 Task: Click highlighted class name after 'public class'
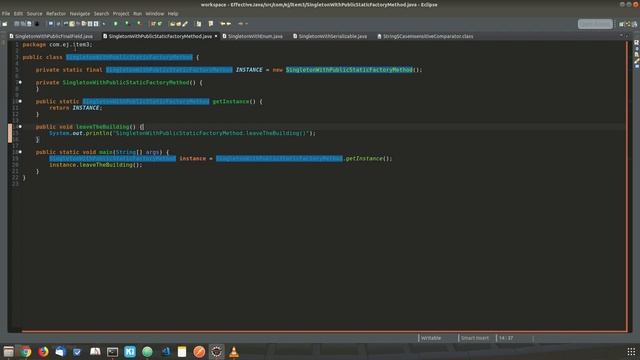point(129,57)
